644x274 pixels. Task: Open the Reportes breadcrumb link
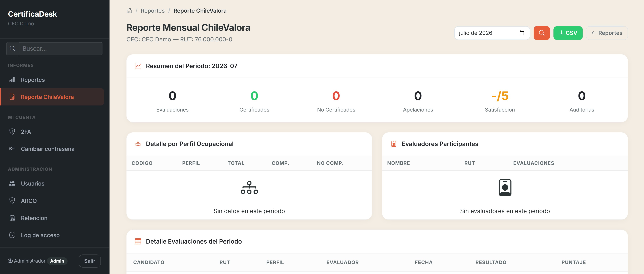click(153, 11)
